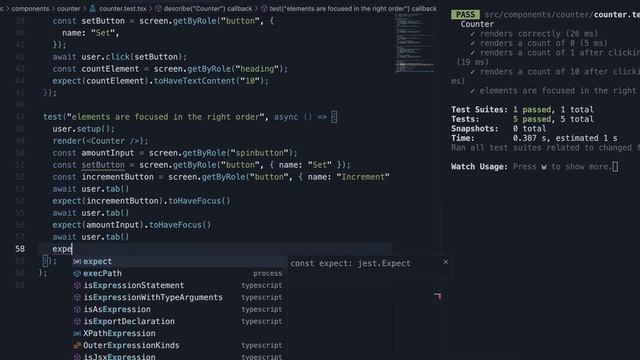
Task: Click icon beside the expect suggestion
Action: pyautogui.click(x=77, y=262)
